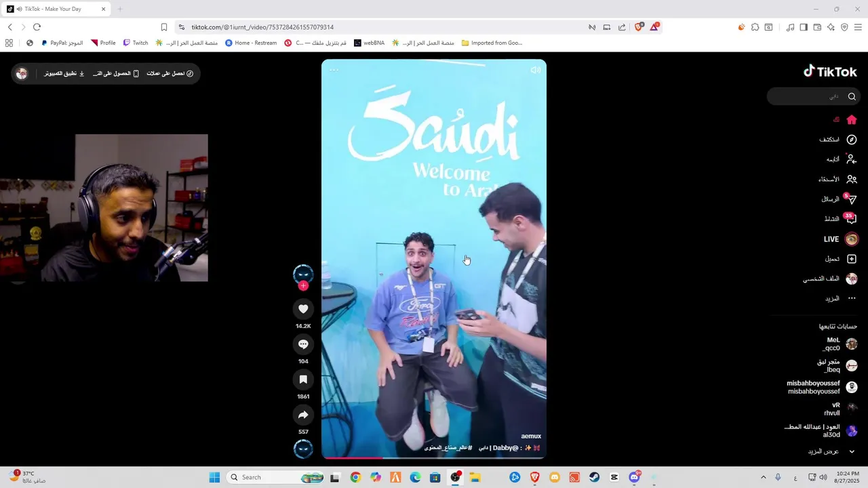Viewport: 868px width, 488px height.
Task: Open the Brave VPN shield icon
Action: point(844,27)
